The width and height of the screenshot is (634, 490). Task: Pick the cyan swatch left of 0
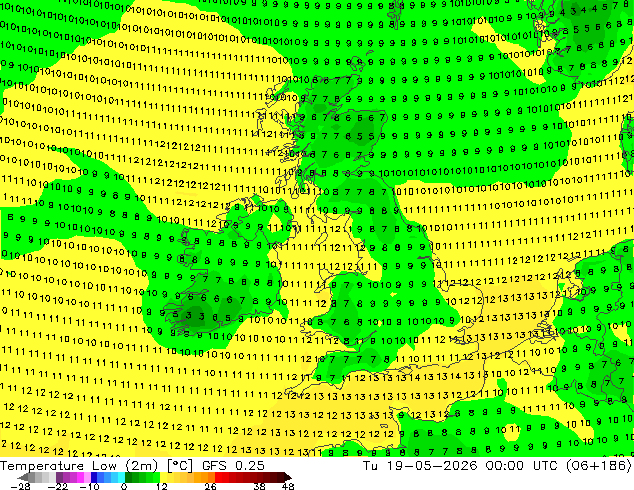click(121, 477)
